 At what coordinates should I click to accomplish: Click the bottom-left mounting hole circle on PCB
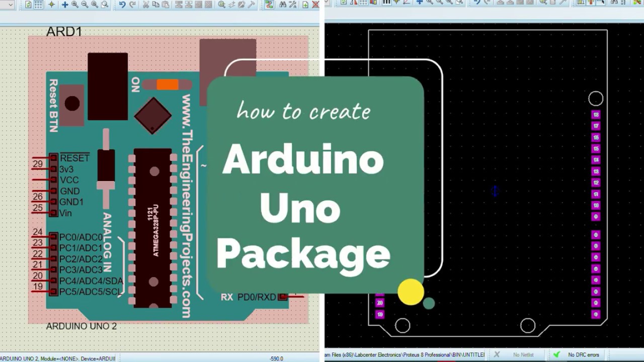[x=403, y=326]
